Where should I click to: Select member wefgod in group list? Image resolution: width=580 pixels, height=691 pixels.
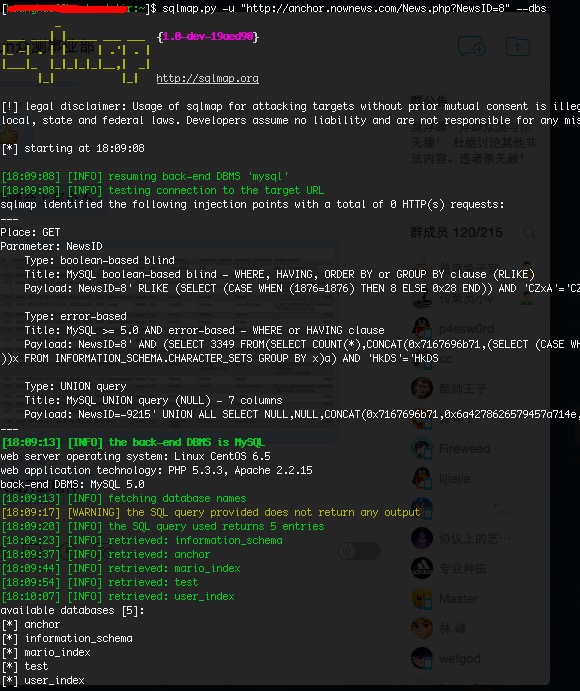click(460, 658)
